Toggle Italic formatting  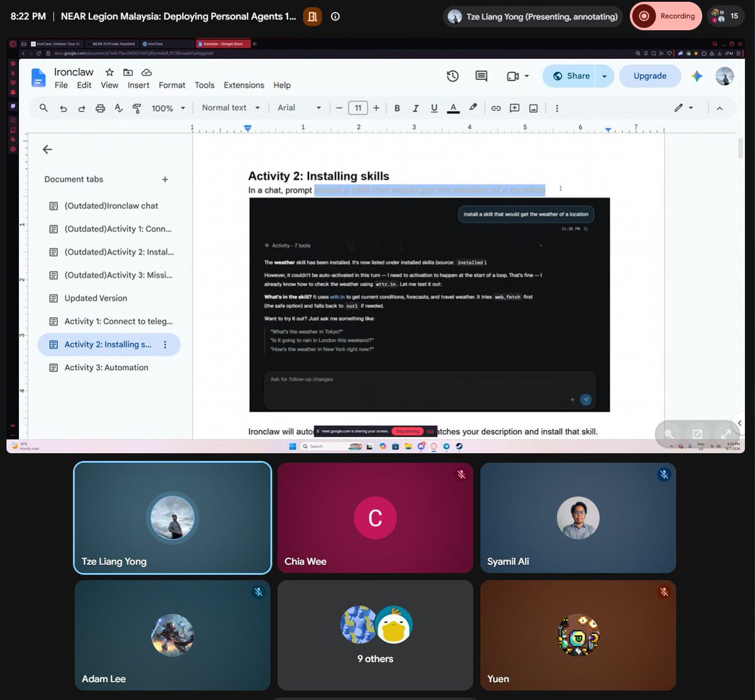click(415, 108)
